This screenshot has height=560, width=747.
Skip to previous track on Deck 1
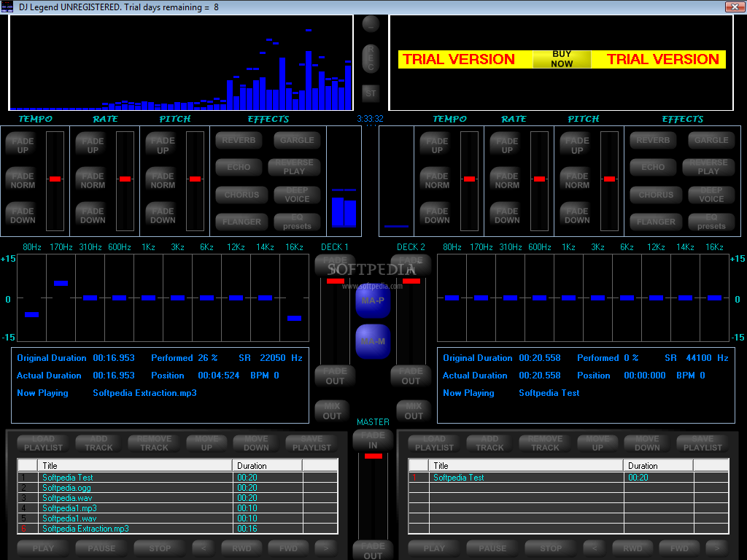pos(204,548)
